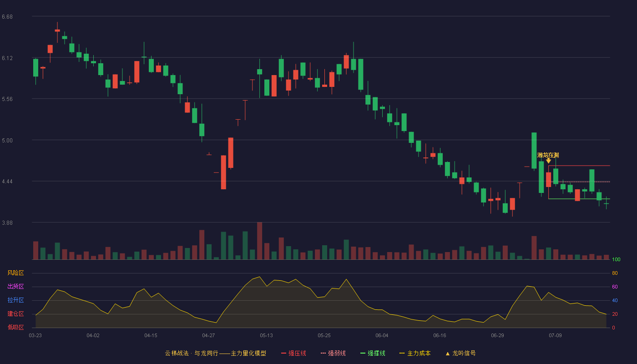Click the 6.12 price axis label
The width and height of the screenshot is (637, 364).
tap(7, 58)
